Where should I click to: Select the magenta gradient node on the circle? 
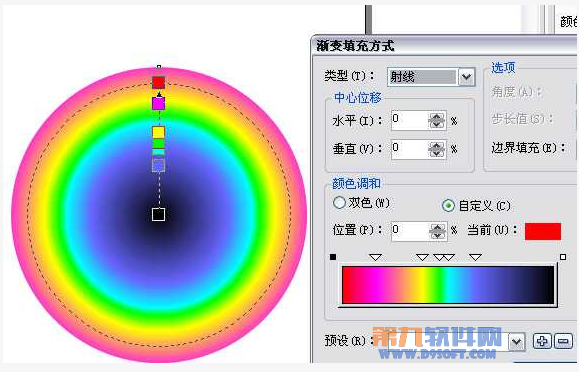pos(158,103)
